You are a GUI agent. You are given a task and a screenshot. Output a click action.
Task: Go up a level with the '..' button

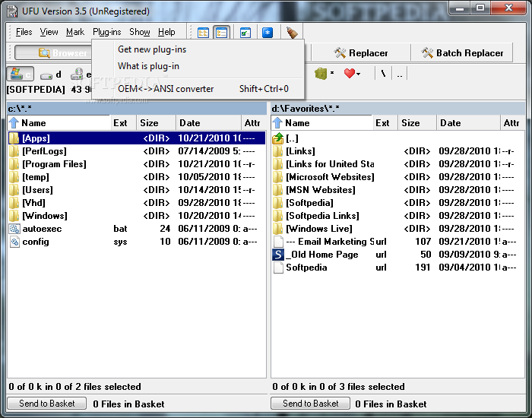pos(400,73)
